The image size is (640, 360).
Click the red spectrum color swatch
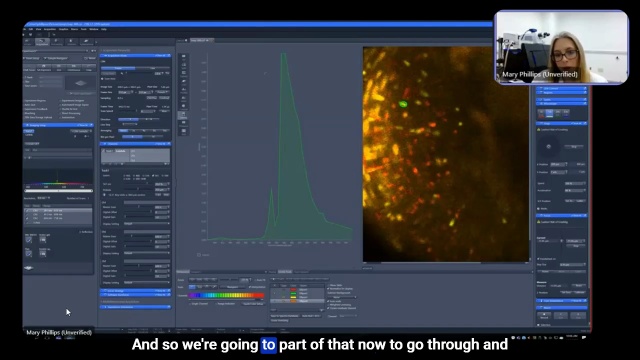(x=293, y=289)
